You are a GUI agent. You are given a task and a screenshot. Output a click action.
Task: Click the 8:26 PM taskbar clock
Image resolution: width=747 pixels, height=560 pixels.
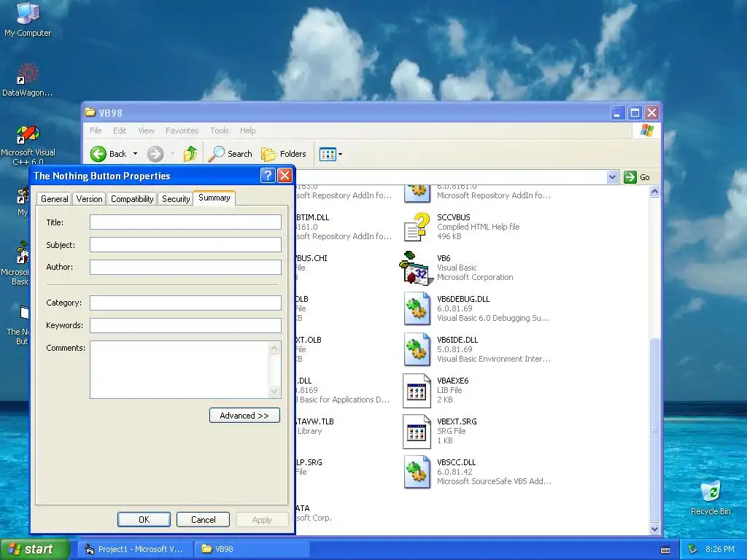(x=719, y=549)
